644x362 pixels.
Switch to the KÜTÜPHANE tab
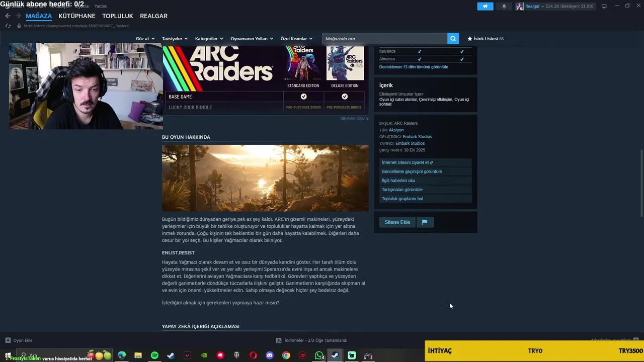[x=77, y=16]
